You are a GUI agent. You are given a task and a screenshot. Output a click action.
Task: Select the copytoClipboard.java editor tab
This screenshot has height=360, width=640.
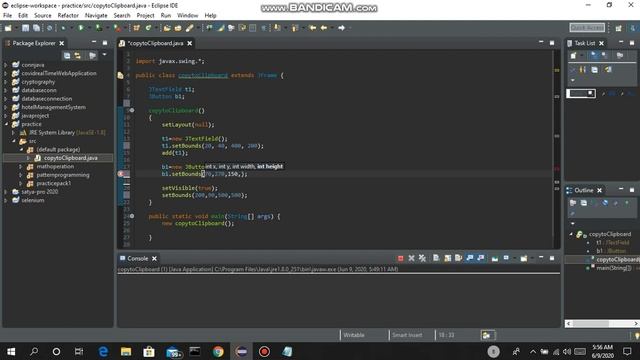pyautogui.click(x=156, y=43)
